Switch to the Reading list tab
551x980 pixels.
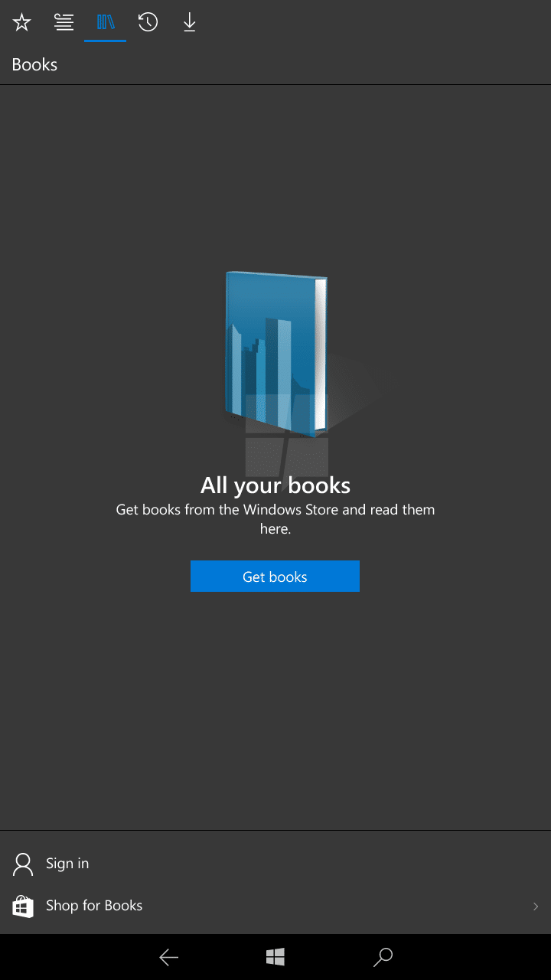(64, 22)
